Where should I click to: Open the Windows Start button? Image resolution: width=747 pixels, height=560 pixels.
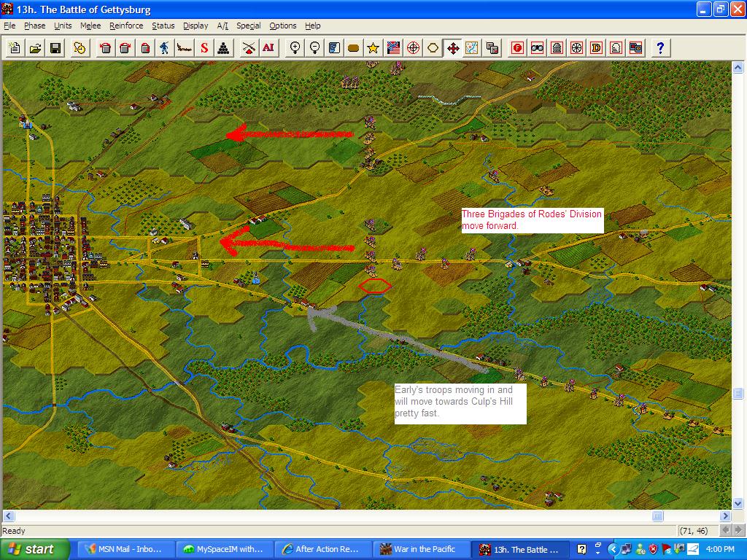34,550
